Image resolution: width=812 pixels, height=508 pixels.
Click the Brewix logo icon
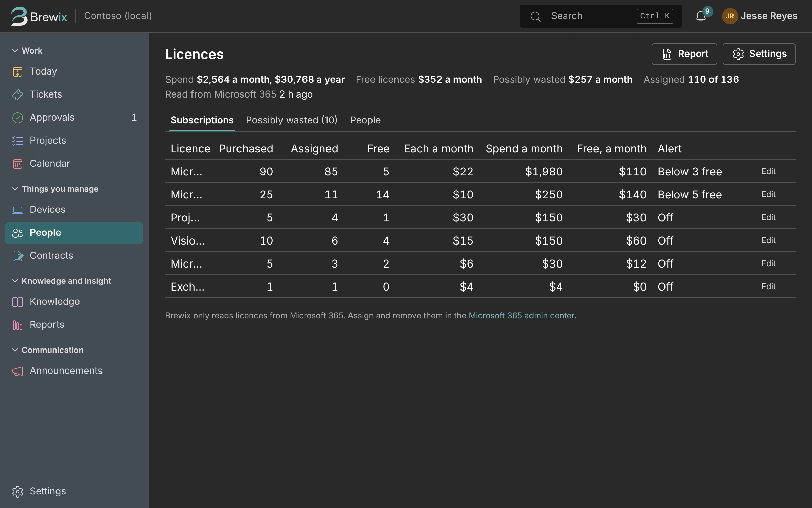tap(19, 16)
